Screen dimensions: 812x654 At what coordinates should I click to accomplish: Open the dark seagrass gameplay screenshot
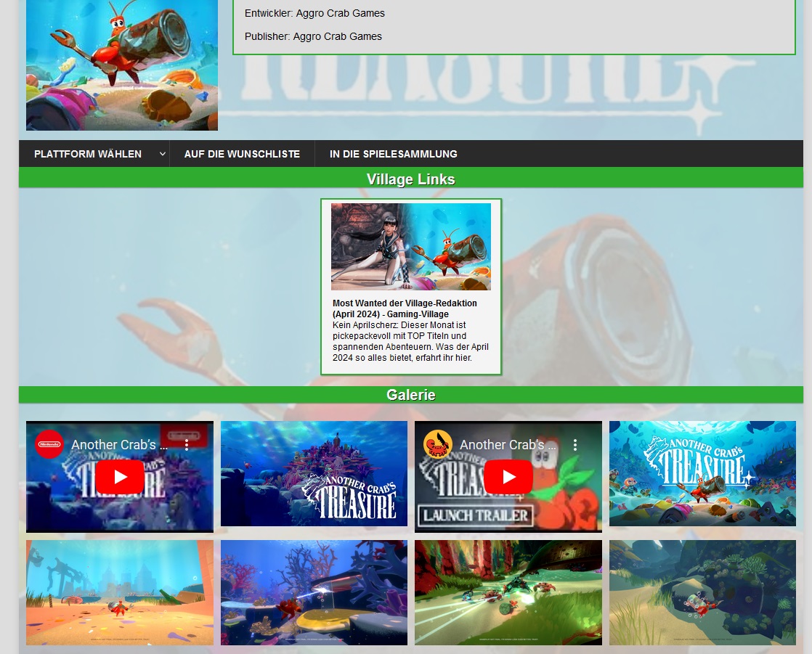[x=702, y=592]
